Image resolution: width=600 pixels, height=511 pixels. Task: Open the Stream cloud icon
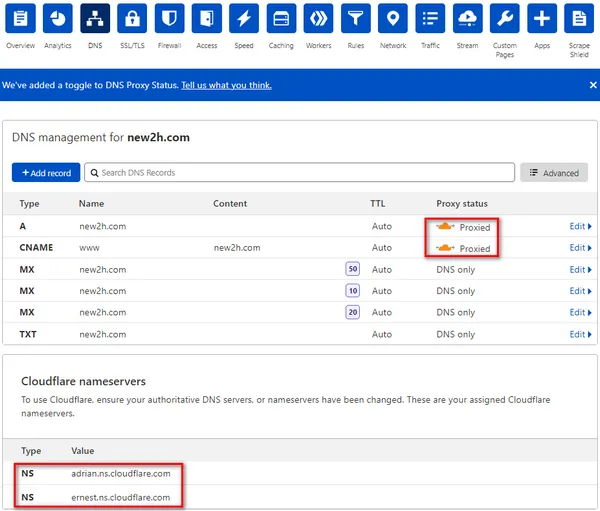tap(467, 18)
